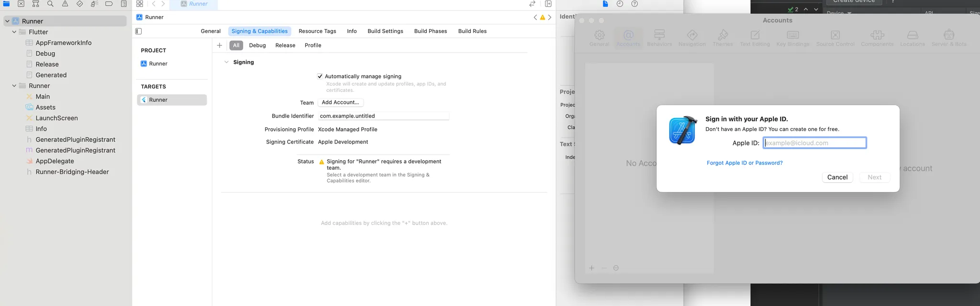Switch to the Build Phases tab

[431, 31]
